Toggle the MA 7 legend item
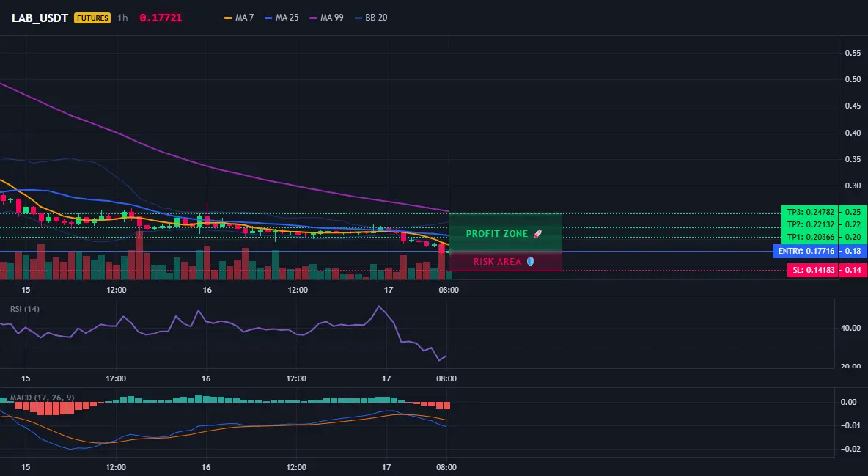The image size is (868, 476). (239, 18)
